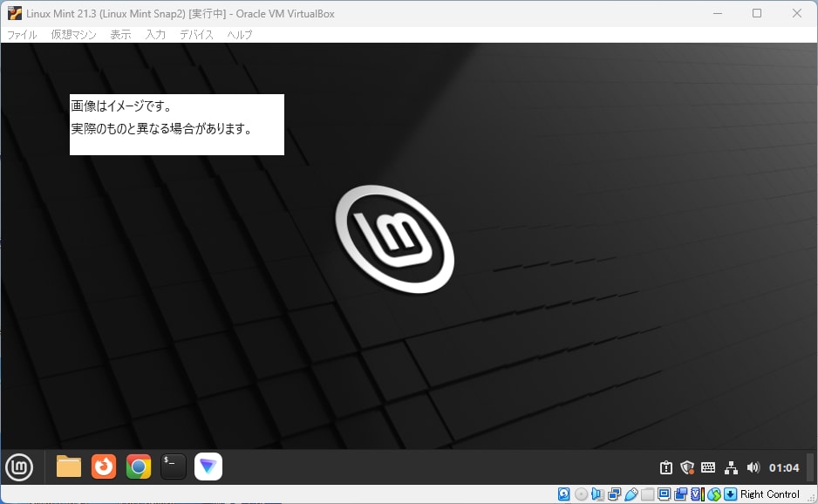This screenshot has height=504, width=818.
Task: Open the Terminal launcher in panel
Action: (174, 467)
